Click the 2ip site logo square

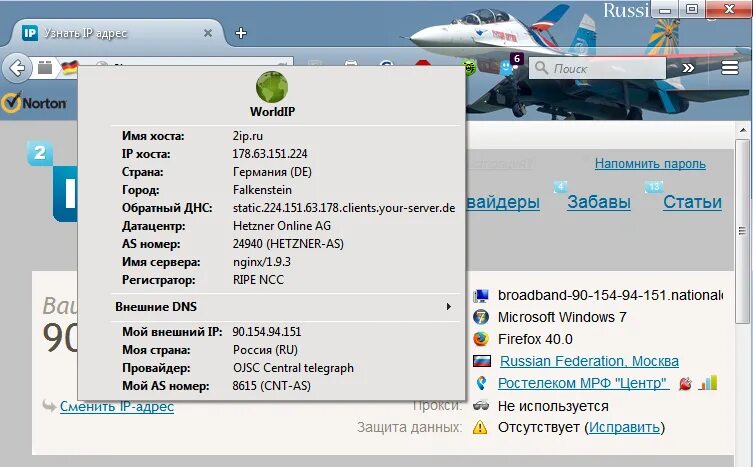39,153
